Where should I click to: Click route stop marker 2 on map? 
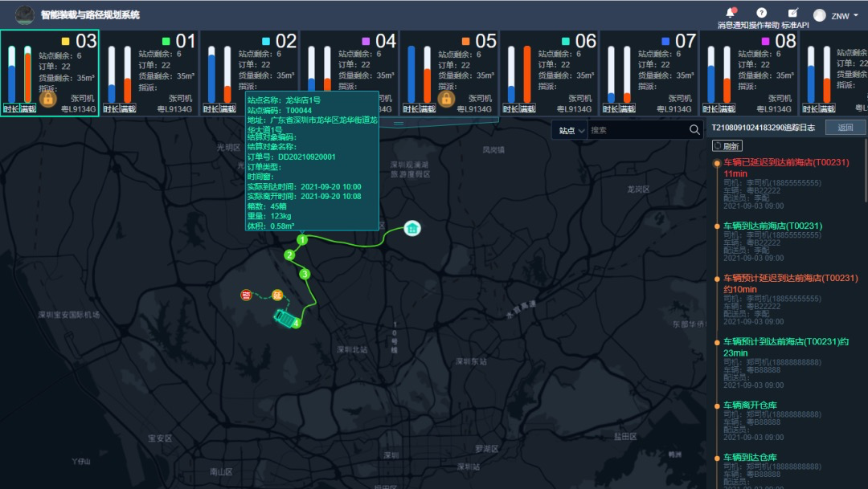coord(289,255)
